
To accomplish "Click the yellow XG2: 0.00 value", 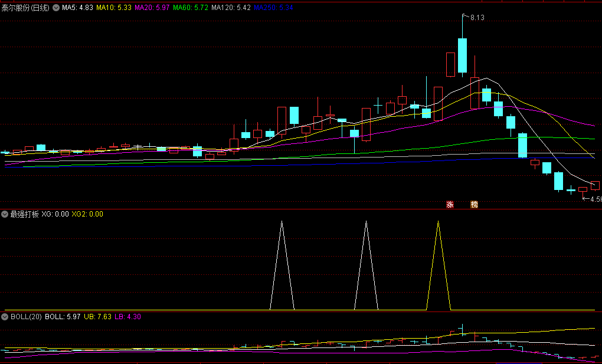I will (x=87, y=214).
